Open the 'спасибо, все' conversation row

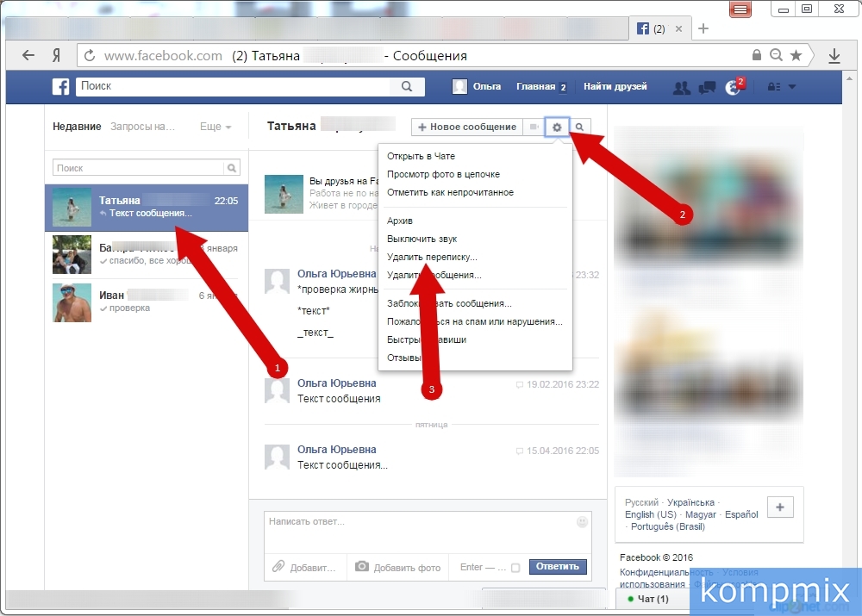147,254
